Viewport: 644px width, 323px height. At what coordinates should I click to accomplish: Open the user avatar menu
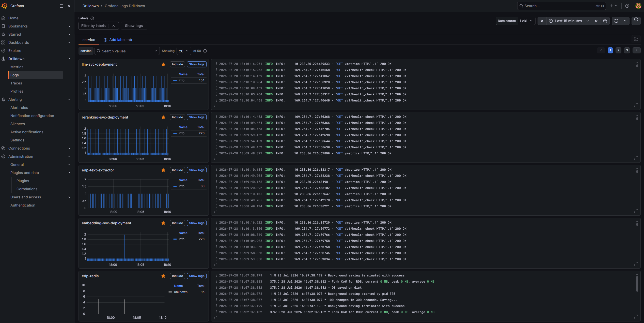638,6
